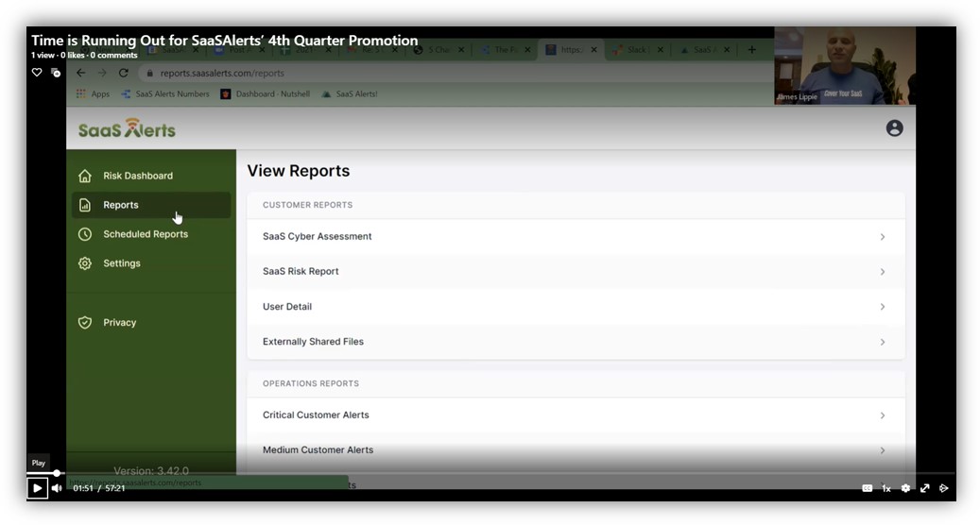Screen dimensions: 980x525
Task: Open the SaaS Cyber Assessment report
Action: click(x=576, y=237)
